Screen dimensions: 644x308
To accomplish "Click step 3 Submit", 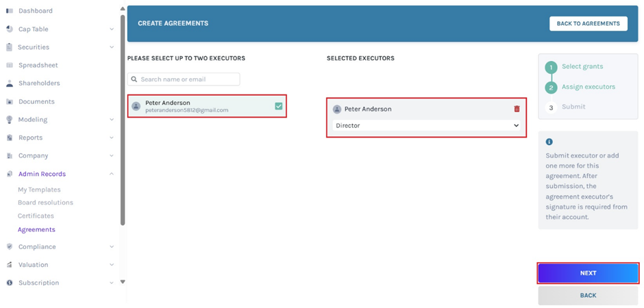I will (x=573, y=107).
